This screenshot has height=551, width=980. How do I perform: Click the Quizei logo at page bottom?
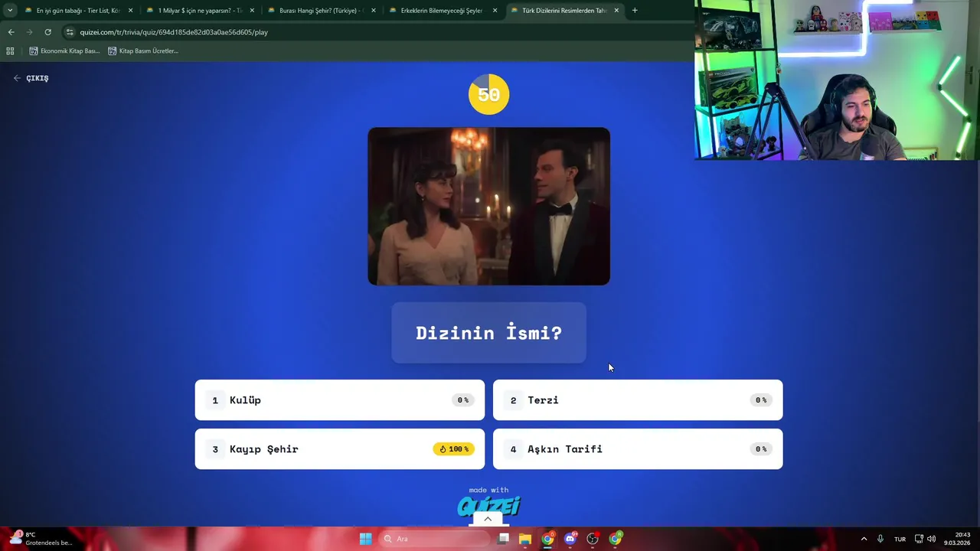click(x=488, y=506)
